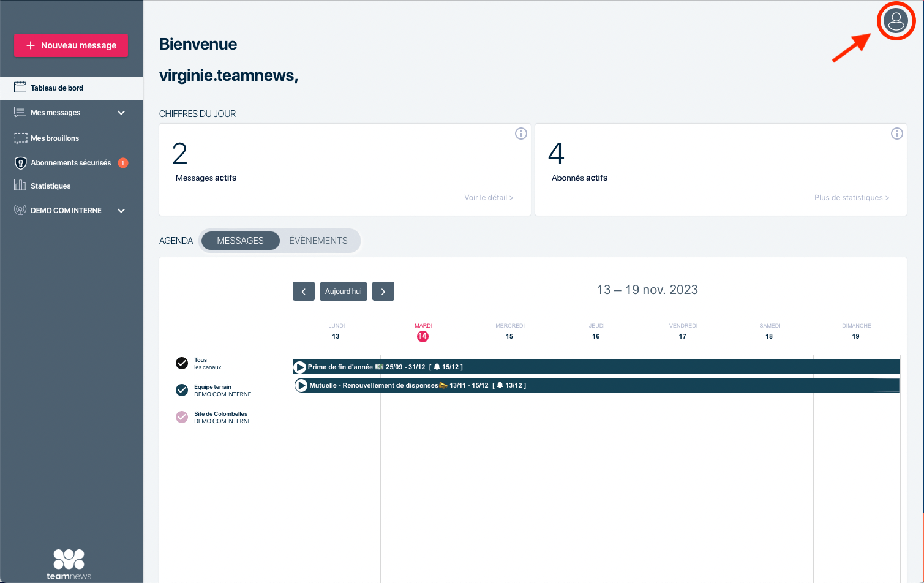This screenshot has width=924, height=583.
Task: Open the user profile icon
Action: pyautogui.click(x=896, y=21)
